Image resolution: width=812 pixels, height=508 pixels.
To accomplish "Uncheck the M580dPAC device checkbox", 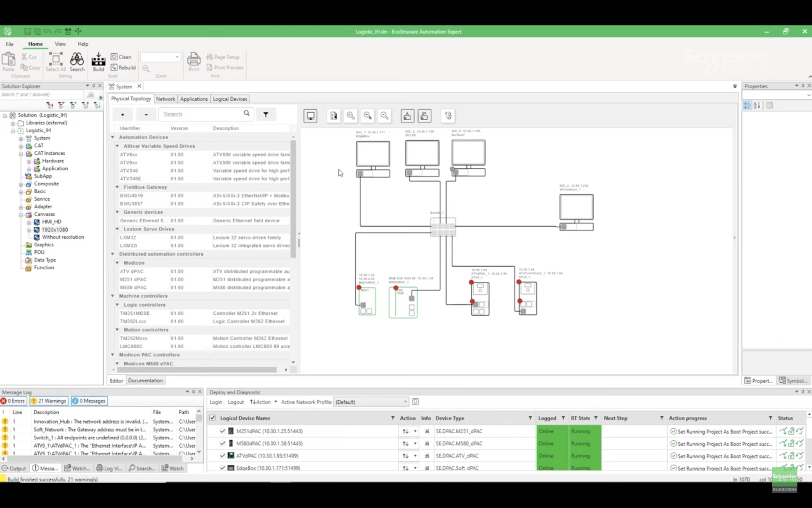I will coord(222,444).
